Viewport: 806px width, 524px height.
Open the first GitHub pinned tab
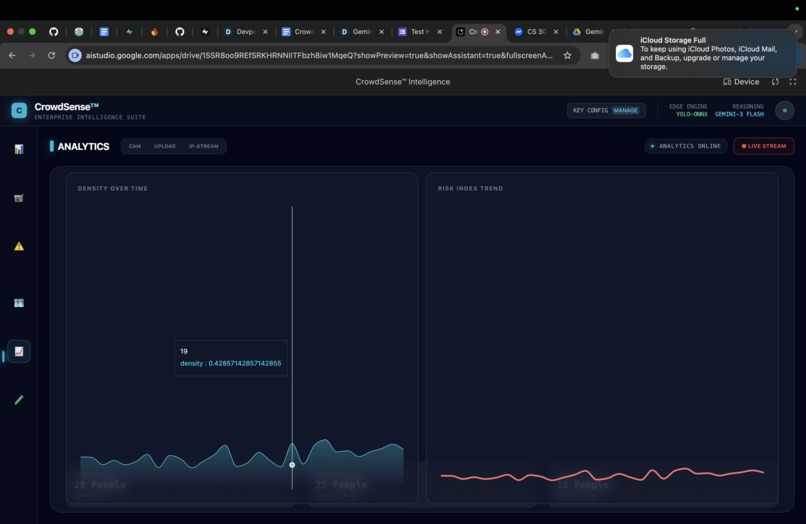pyautogui.click(x=53, y=32)
